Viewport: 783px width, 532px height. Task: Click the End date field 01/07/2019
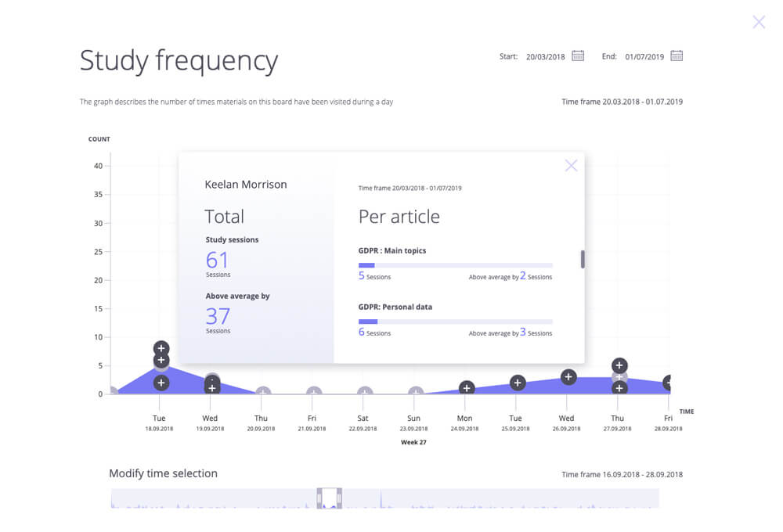[x=644, y=57]
